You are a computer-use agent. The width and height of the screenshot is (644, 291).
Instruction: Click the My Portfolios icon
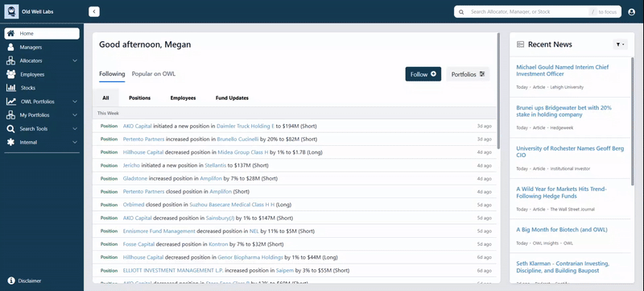pyautogui.click(x=11, y=115)
